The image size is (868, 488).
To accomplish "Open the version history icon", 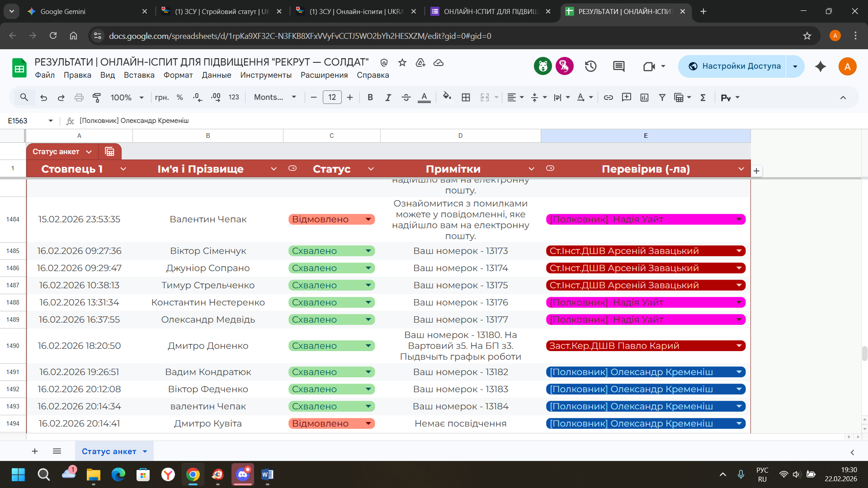I will [590, 66].
